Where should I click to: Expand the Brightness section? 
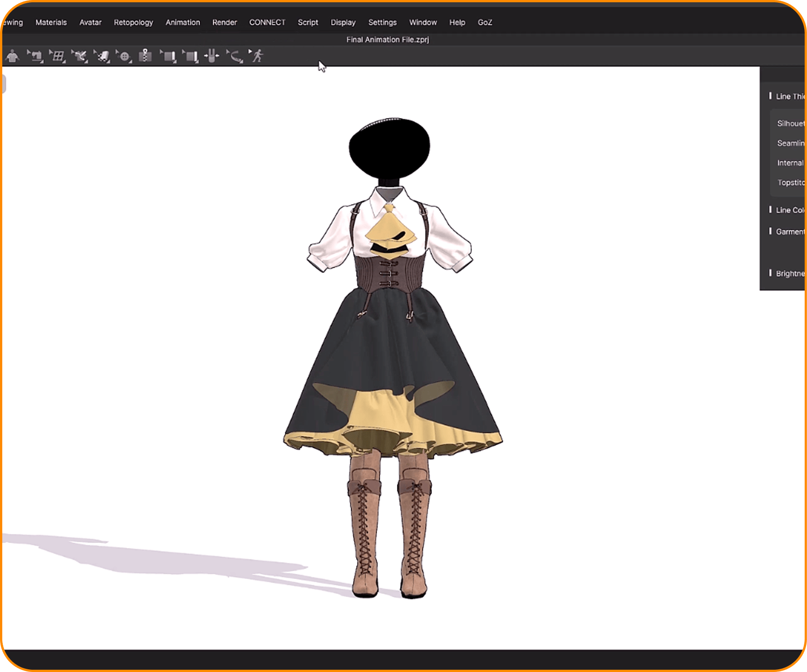click(788, 274)
